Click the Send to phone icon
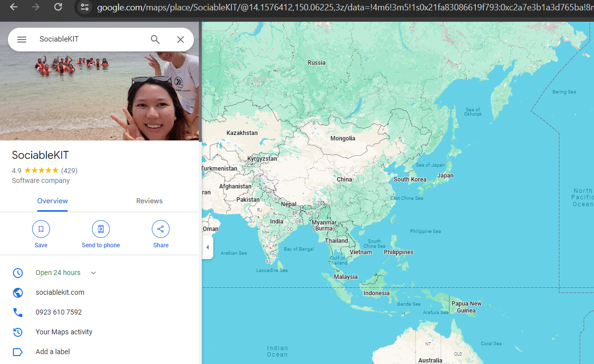 [x=101, y=229]
